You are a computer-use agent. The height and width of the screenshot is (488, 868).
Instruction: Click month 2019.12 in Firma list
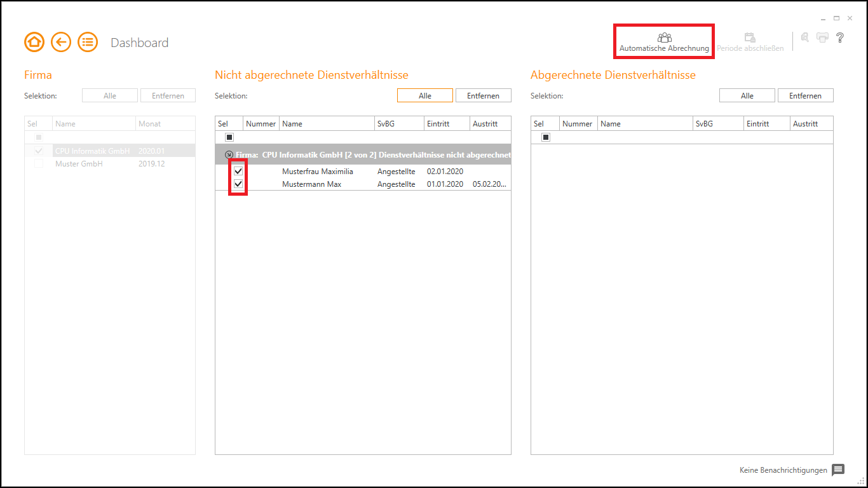(x=151, y=164)
